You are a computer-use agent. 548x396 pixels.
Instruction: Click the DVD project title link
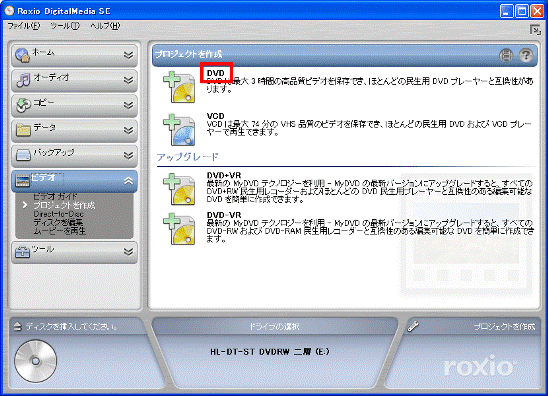(216, 73)
